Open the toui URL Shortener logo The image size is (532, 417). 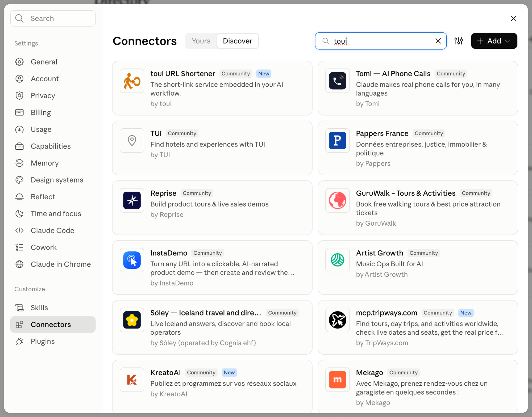point(132,81)
